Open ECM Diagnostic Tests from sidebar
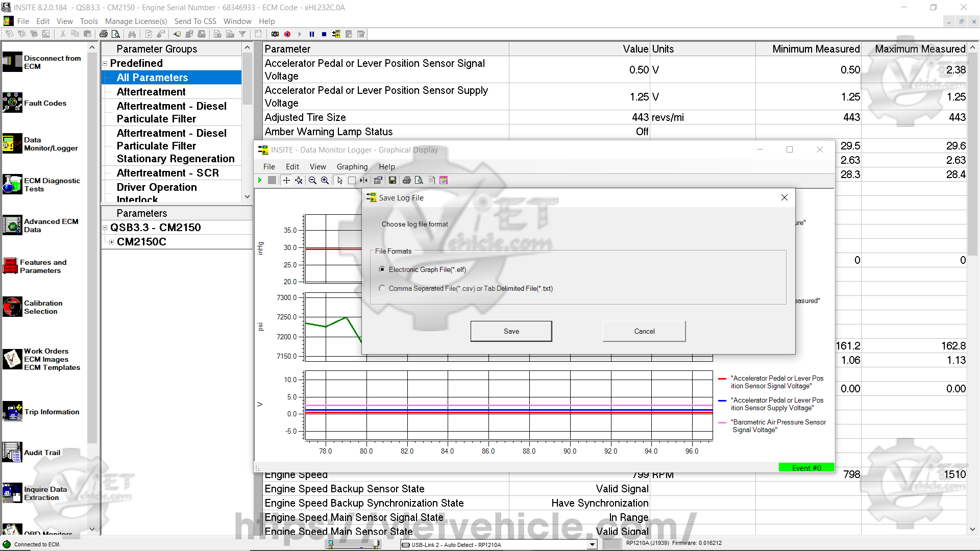The image size is (980, 551). (12, 184)
